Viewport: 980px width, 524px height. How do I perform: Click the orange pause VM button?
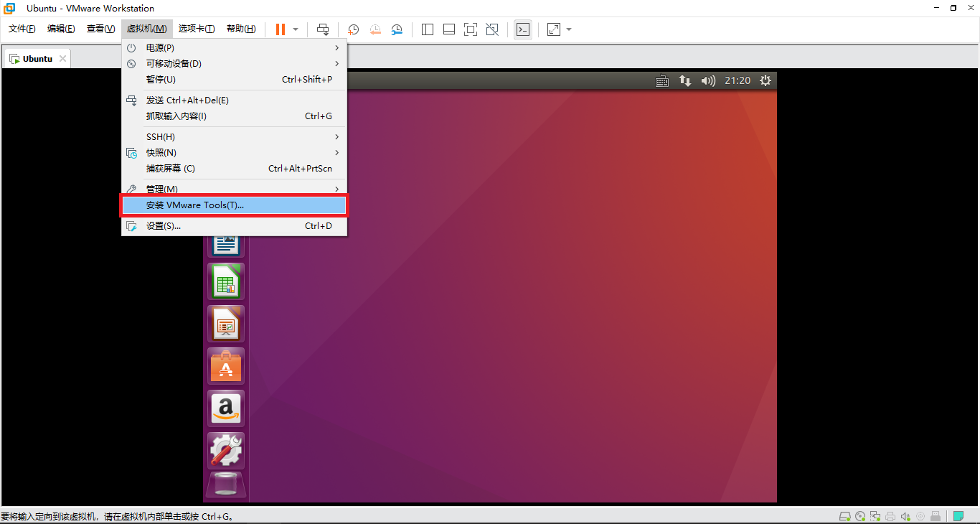pos(281,29)
